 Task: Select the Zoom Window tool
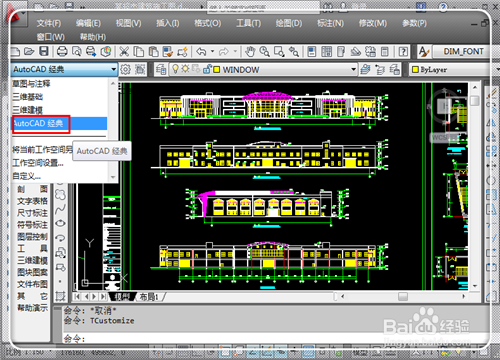[279, 52]
